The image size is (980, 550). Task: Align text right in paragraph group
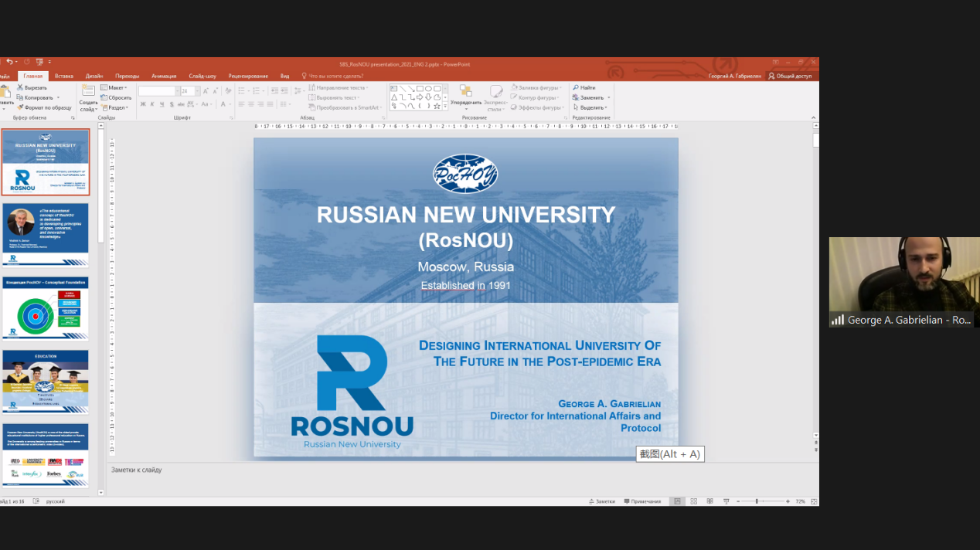[x=260, y=104]
